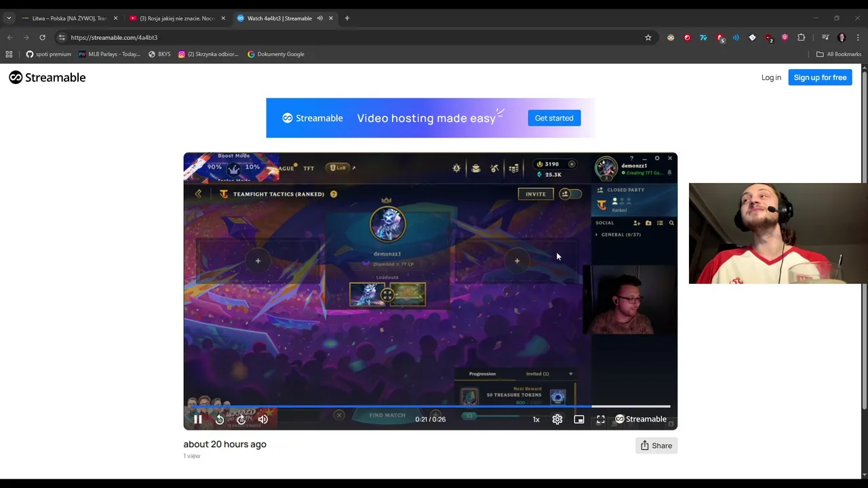The width and height of the screenshot is (868, 488).
Task: Switch to the Rosja jakiej nie znacie tab
Action: coord(178,18)
